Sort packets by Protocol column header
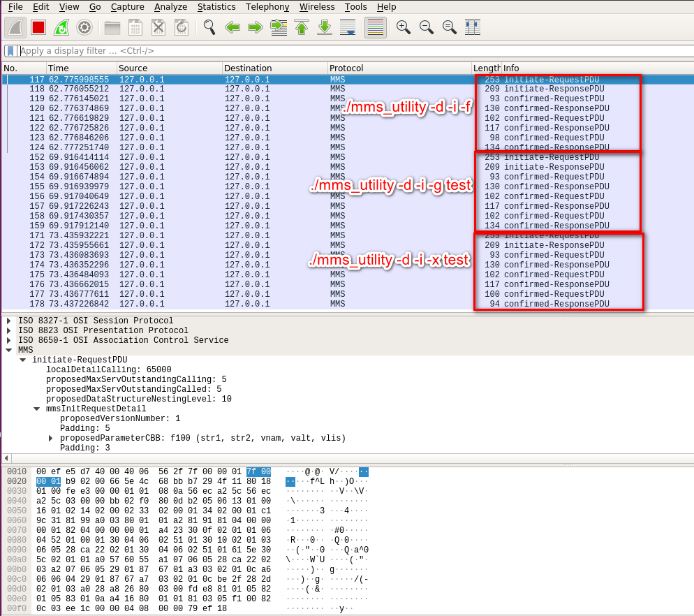The image size is (694, 616). pos(399,68)
